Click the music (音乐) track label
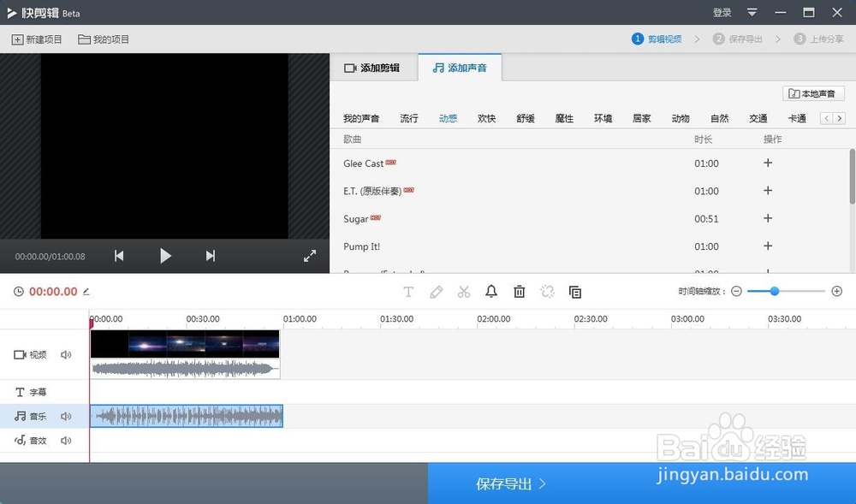The image size is (856, 504). [x=31, y=416]
